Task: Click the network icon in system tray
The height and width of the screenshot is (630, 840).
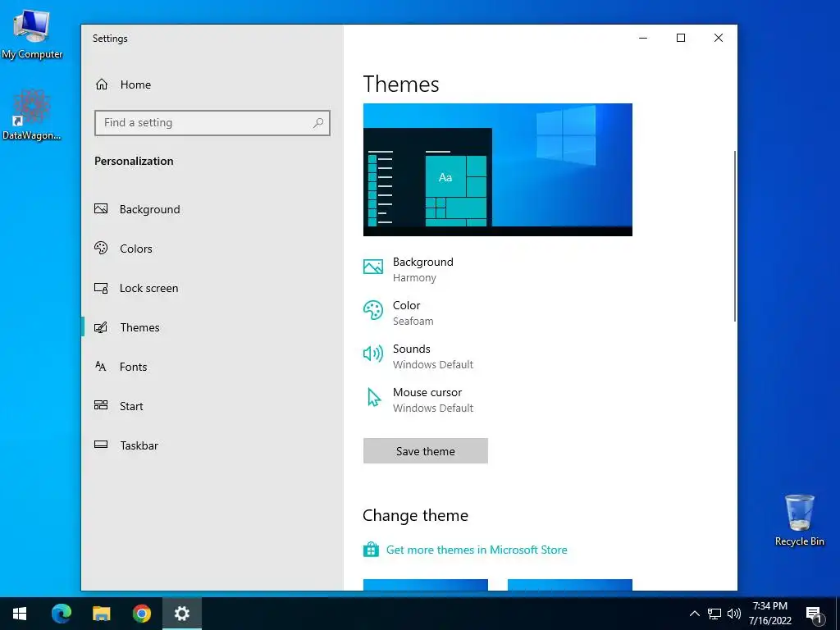Action: (x=714, y=614)
